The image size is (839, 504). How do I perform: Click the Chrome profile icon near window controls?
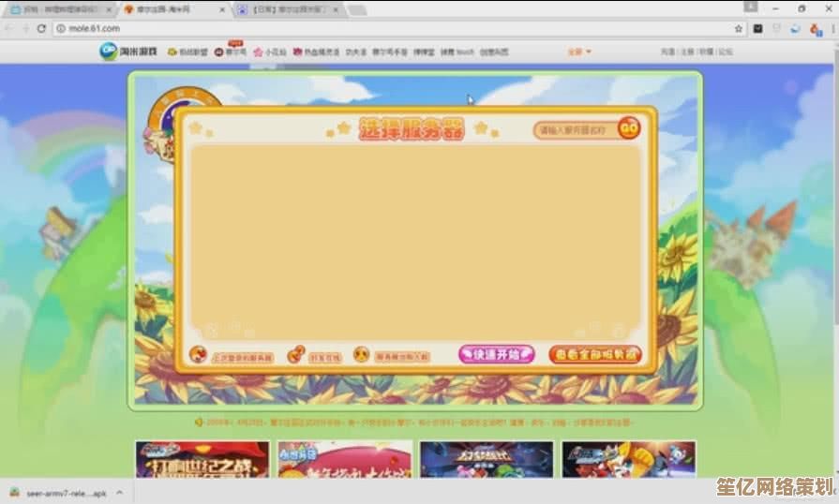point(751,7)
